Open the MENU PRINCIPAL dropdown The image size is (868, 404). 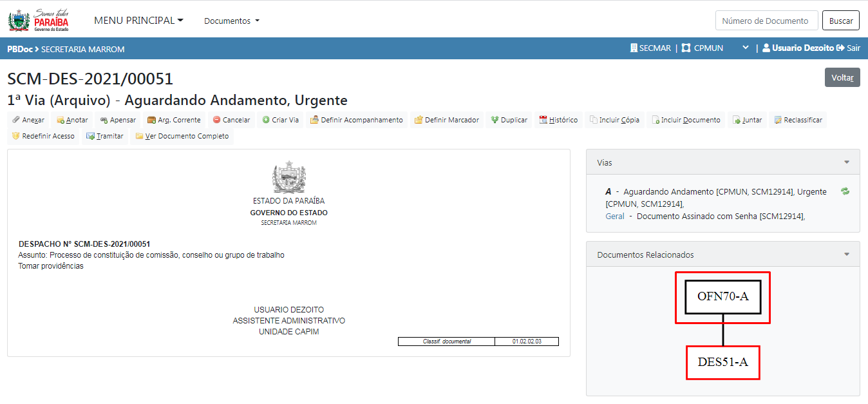(x=138, y=21)
